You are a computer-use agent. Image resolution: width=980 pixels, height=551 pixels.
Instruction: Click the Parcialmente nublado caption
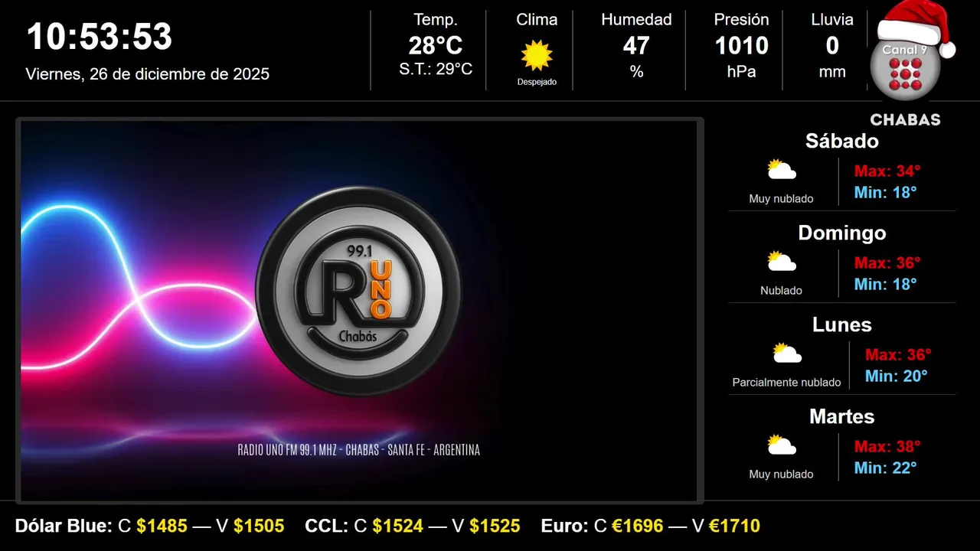point(786,382)
